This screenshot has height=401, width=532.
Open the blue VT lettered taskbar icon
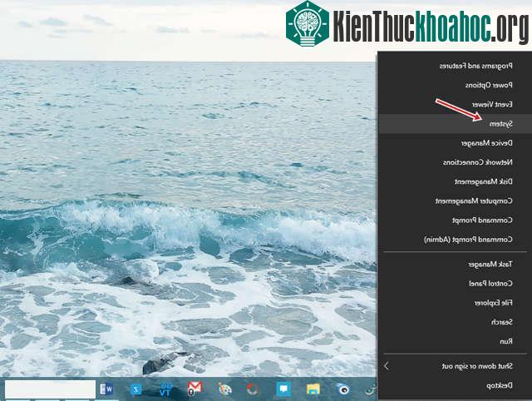[x=165, y=389]
